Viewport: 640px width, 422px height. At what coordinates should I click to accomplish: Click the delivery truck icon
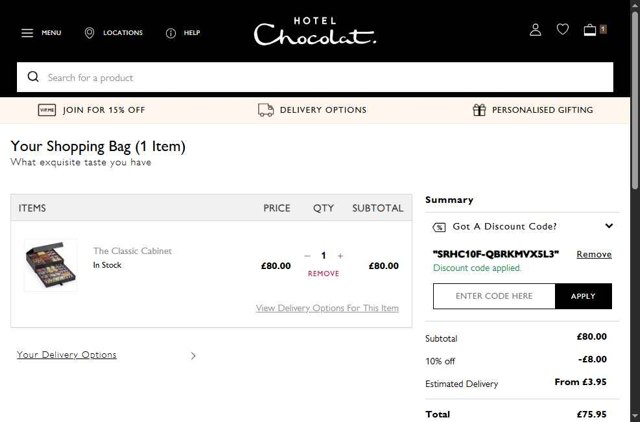(x=266, y=110)
